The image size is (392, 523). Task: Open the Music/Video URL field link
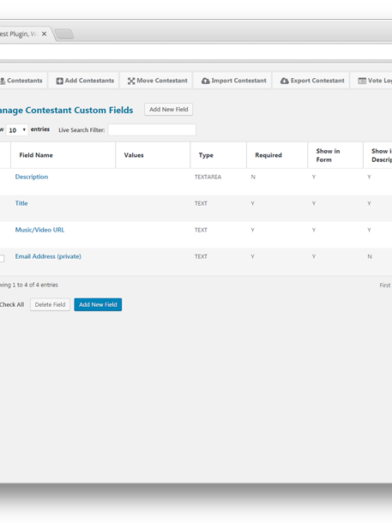tap(40, 230)
